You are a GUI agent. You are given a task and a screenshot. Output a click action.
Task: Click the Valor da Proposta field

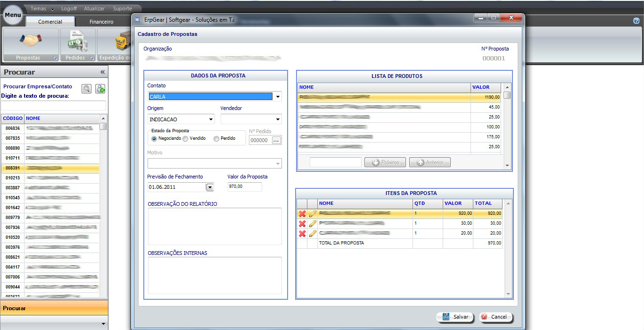244,187
